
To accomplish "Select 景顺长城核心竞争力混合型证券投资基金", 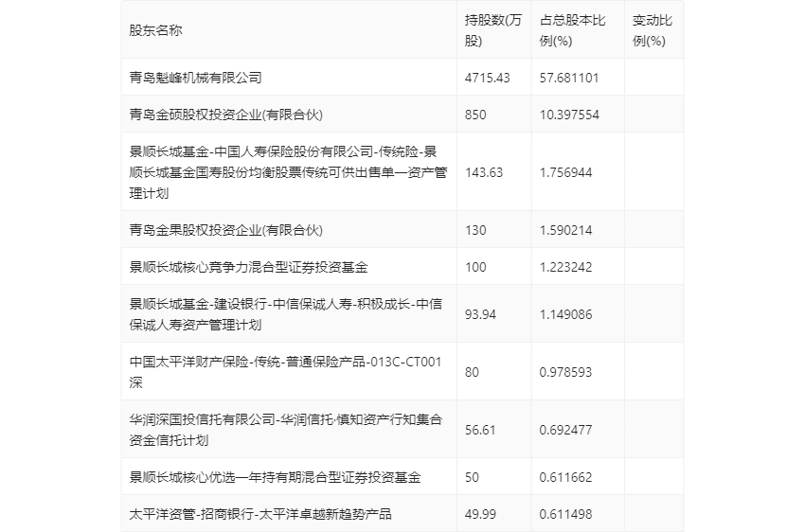I will tap(248, 267).
